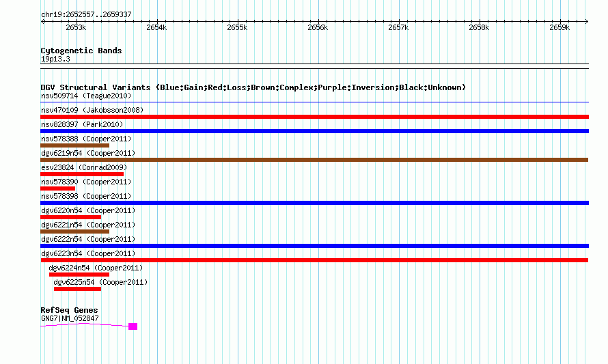Select the dgv6224n54 (Cooper2011) label
608x364 pixels.
[x=96, y=268]
